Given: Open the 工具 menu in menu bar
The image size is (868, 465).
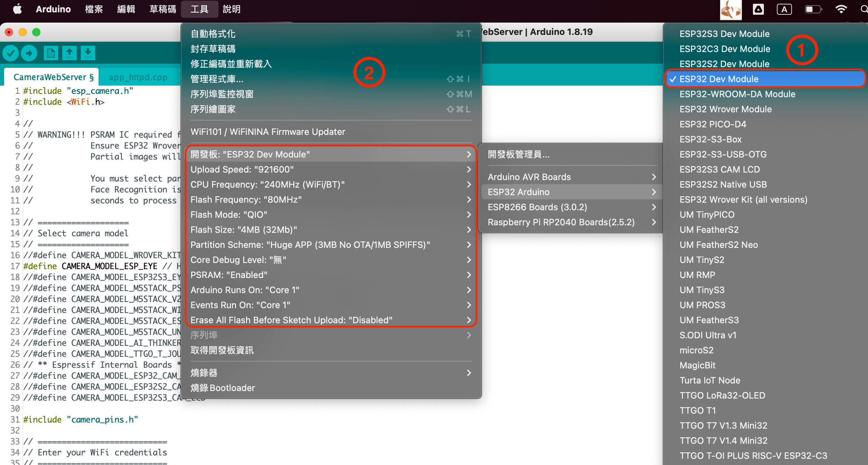Looking at the screenshot, I should 199,9.
